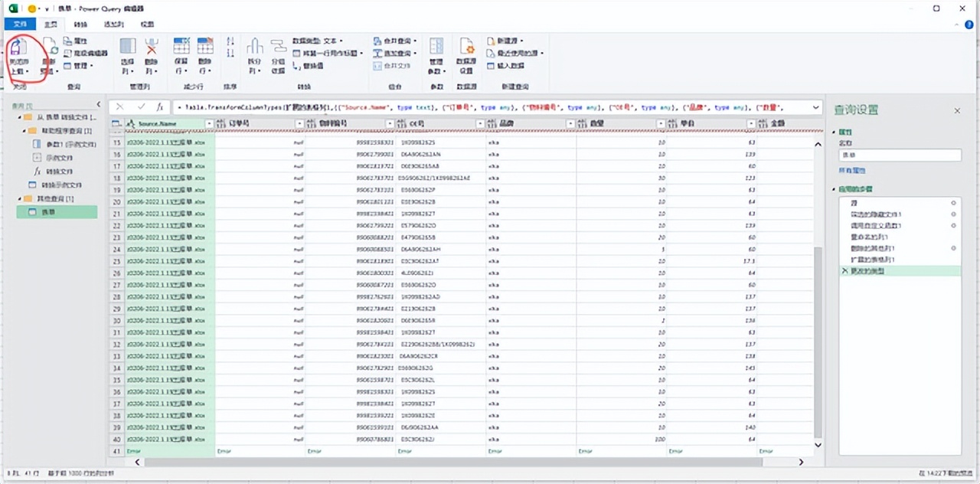The height and width of the screenshot is (484, 980).
Task: Collapse the Applied Steps section
Action: [x=835, y=189]
